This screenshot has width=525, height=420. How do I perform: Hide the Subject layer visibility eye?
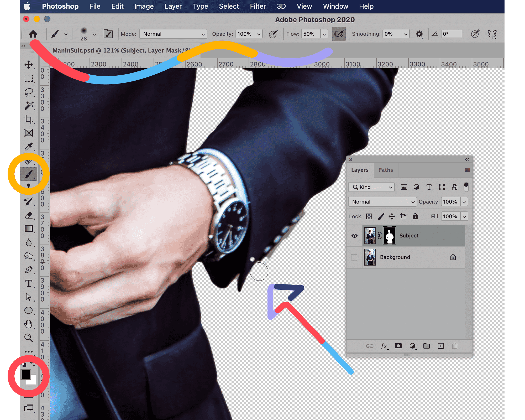[354, 236]
